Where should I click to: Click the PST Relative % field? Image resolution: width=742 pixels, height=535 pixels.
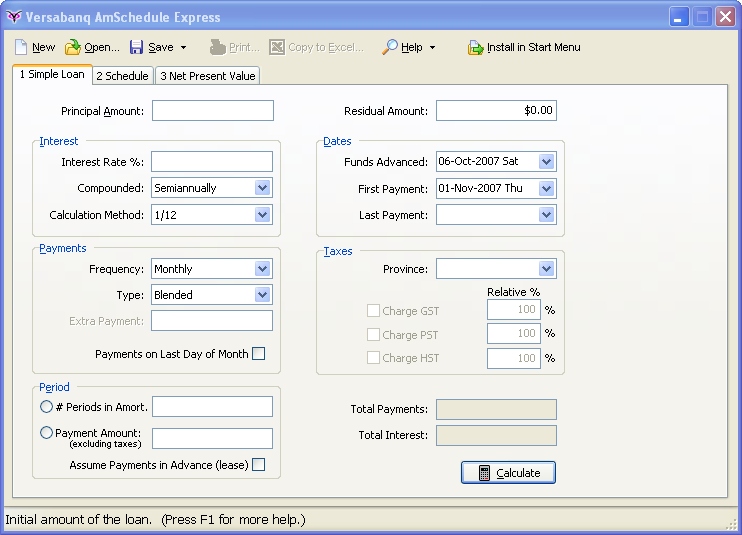514,333
